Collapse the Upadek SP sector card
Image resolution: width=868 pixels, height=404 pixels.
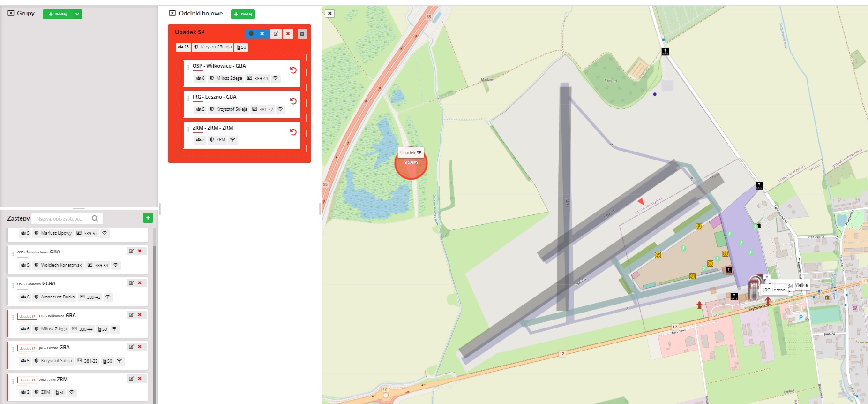pos(302,34)
